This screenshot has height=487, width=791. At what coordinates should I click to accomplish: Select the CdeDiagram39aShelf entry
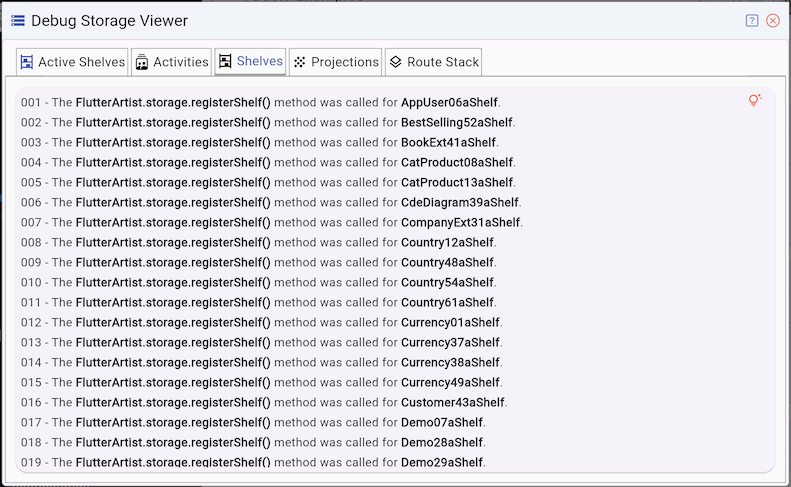click(x=270, y=202)
